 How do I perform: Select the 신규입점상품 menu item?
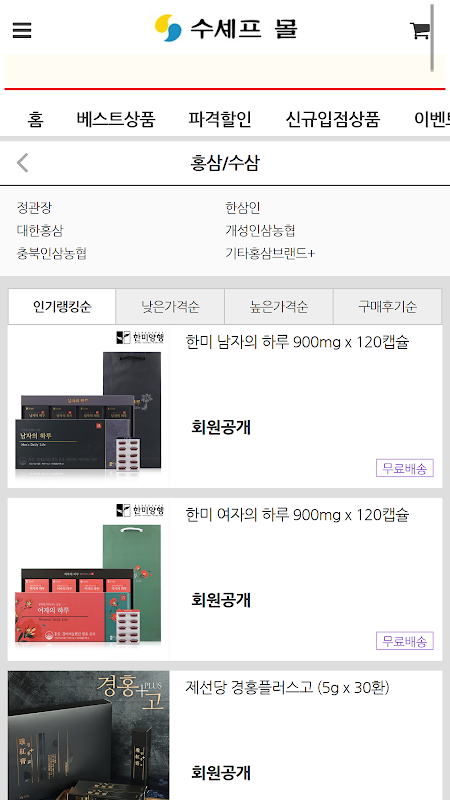coord(333,119)
